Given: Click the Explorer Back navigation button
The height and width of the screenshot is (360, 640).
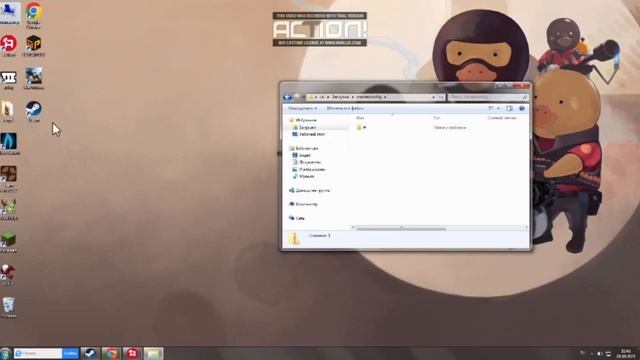Looking at the screenshot, I should tap(287, 97).
